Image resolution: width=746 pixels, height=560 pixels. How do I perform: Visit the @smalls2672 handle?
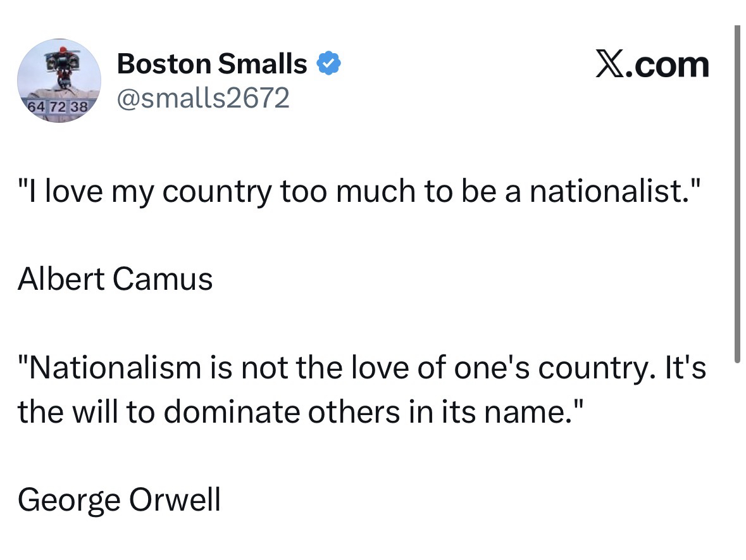tap(203, 98)
